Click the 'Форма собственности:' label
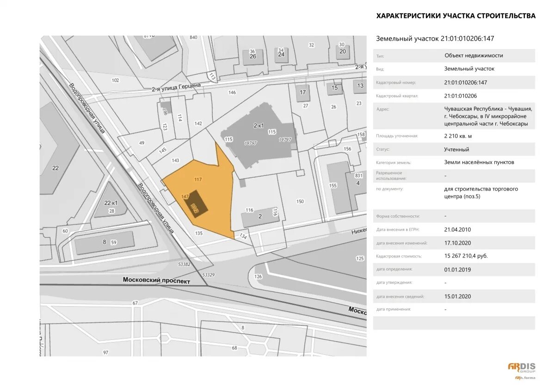Image resolution: width=555 pixels, height=392 pixels. click(398, 216)
